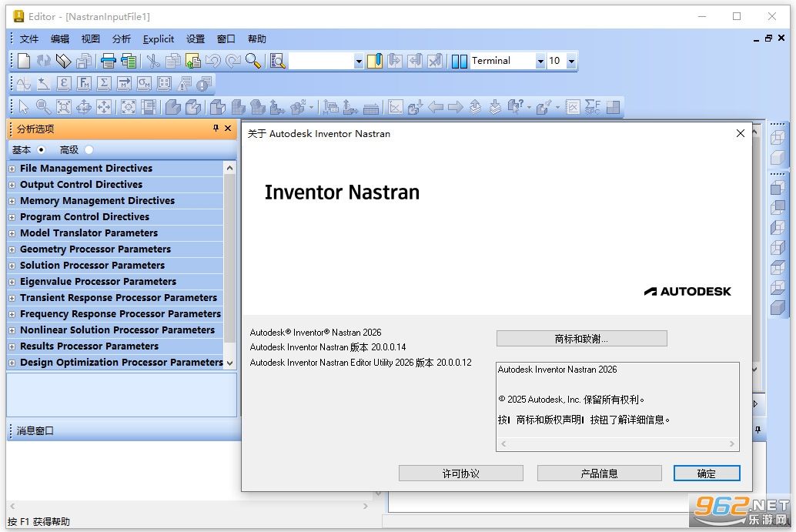Click the query cursor with question mark icon
Screen dimensions: 796x532
click(515, 106)
